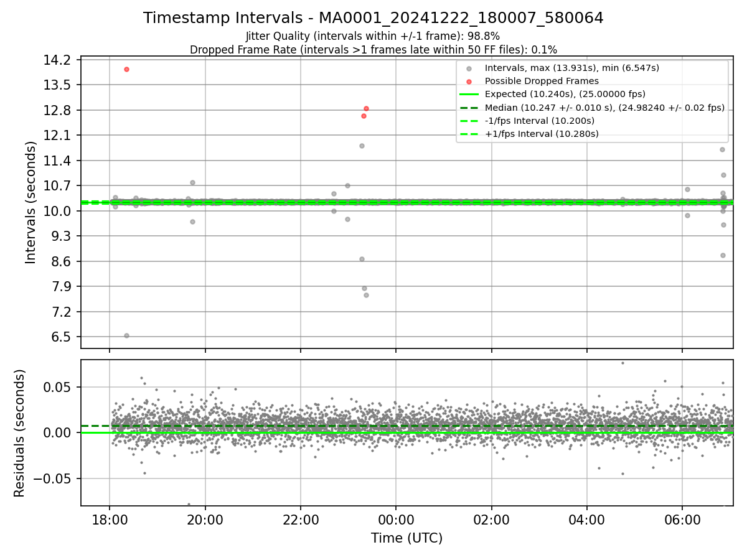Viewport: 747px width, 560px height.
Task: Select legend entry '+1/fps Interval (10.280s)'
Action: [x=542, y=134]
